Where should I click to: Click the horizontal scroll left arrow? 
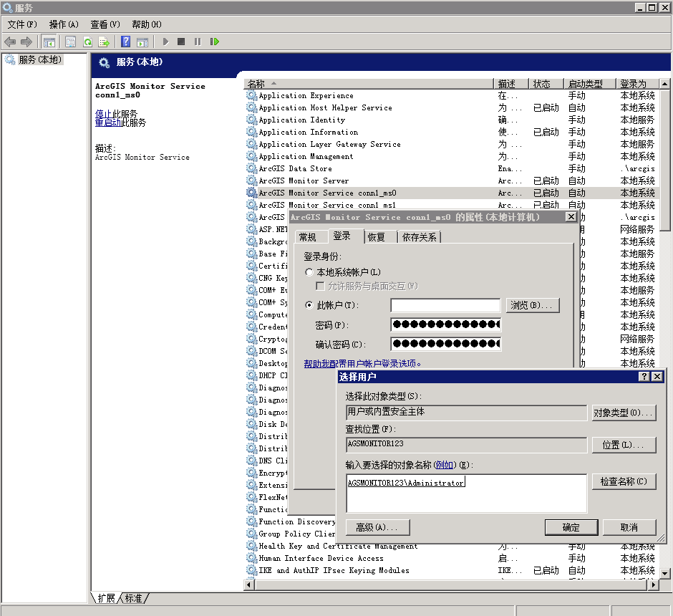(x=249, y=584)
